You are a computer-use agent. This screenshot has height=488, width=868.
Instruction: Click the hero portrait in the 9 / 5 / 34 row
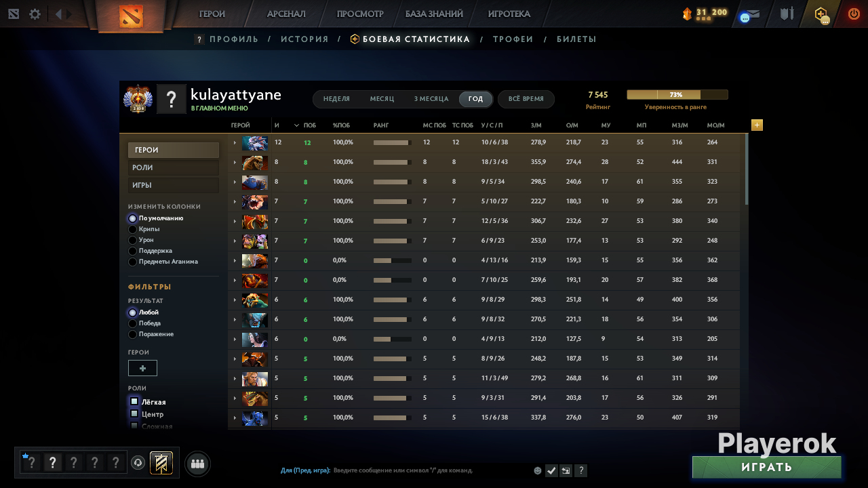click(255, 182)
